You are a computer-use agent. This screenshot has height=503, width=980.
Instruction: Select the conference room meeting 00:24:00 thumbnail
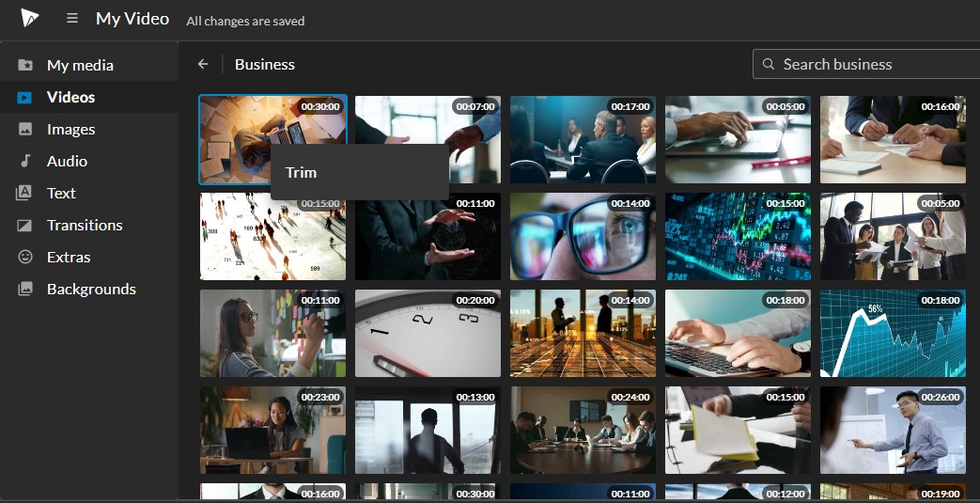pos(583,431)
